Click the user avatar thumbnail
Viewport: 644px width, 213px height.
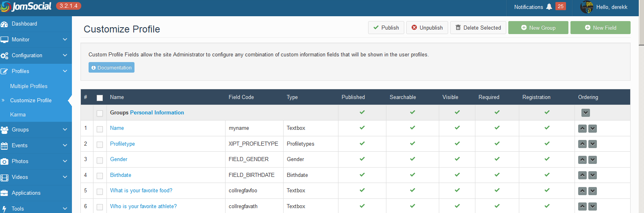pyautogui.click(x=587, y=7)
